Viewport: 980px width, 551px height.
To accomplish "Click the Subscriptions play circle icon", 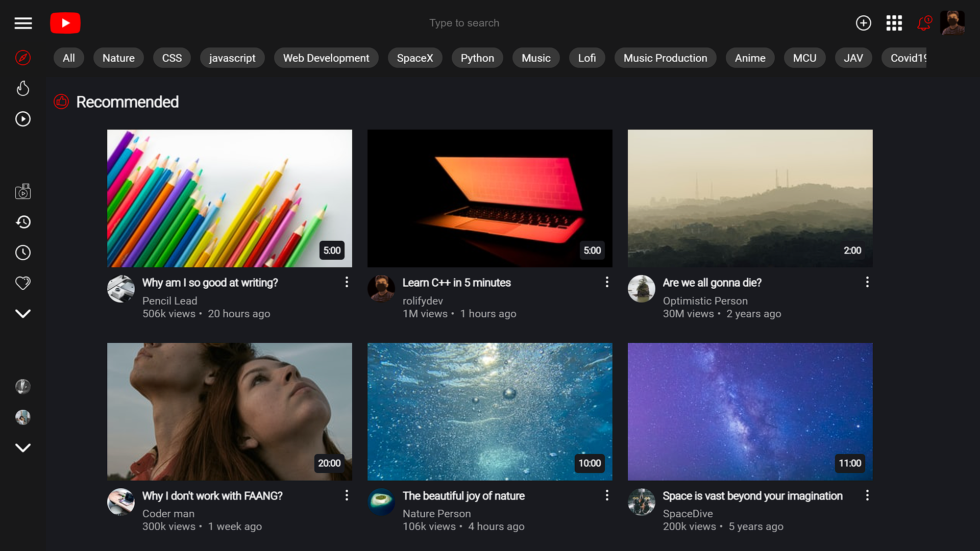I will coord(23,119).
